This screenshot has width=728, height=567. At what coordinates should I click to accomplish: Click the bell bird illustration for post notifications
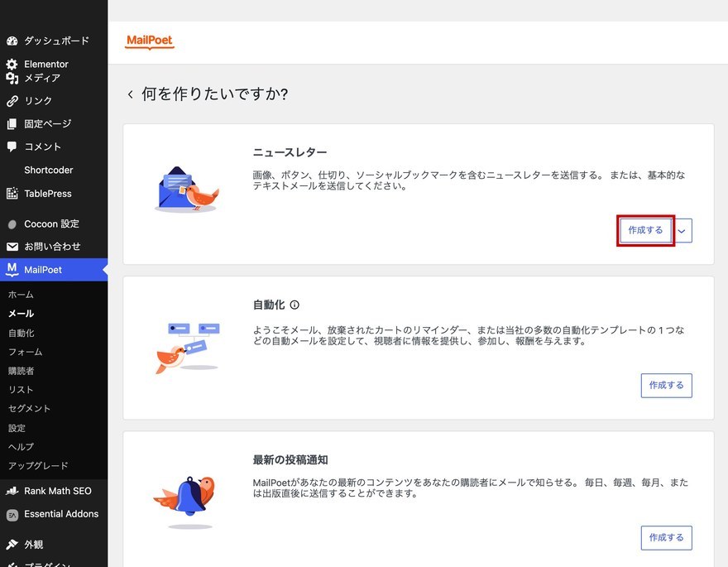(184, 502)
